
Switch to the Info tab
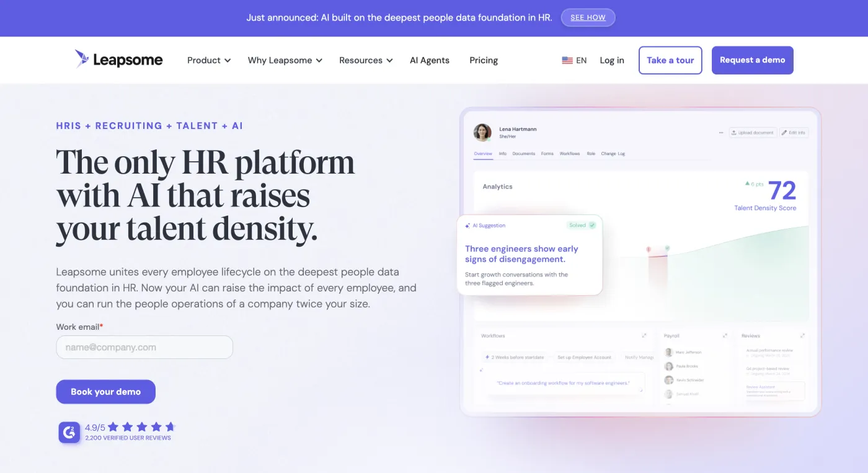point(503,153)
